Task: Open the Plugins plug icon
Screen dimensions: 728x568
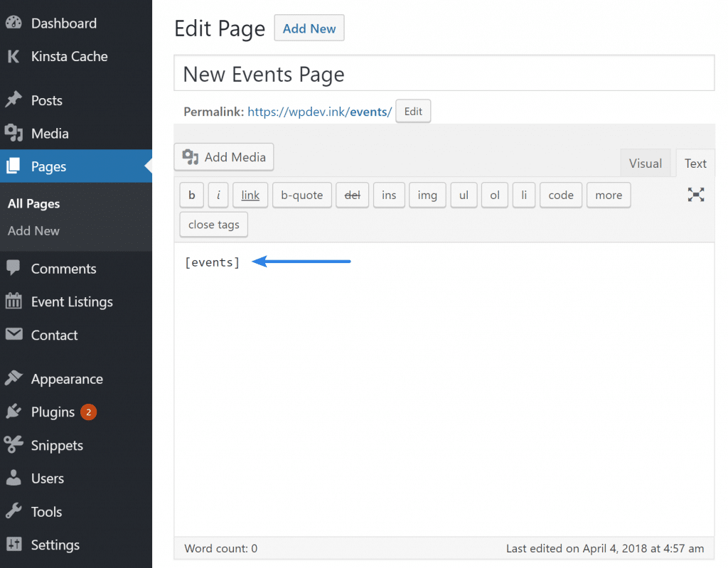Action: tap(15, 412)
